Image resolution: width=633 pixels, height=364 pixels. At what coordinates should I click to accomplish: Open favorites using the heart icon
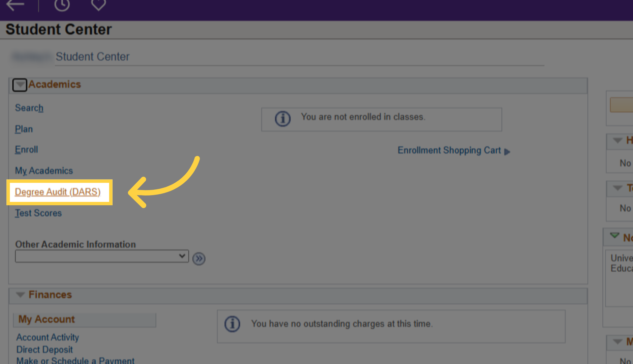click(98, 5)
